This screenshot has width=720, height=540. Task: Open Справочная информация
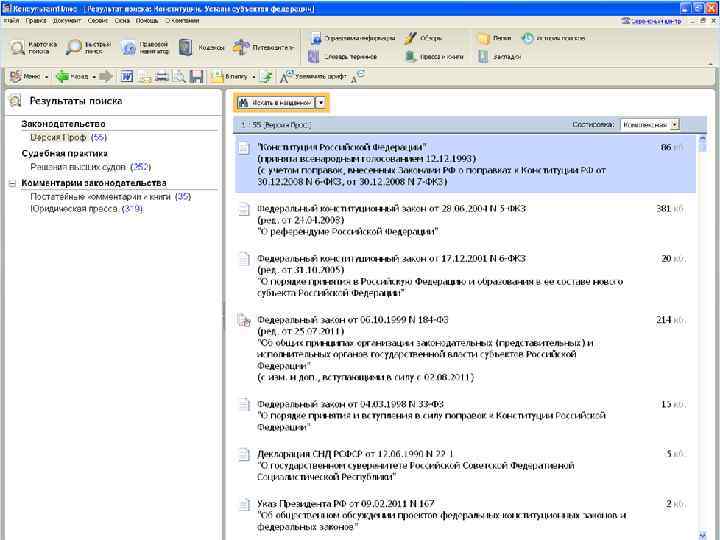(353, 38)
